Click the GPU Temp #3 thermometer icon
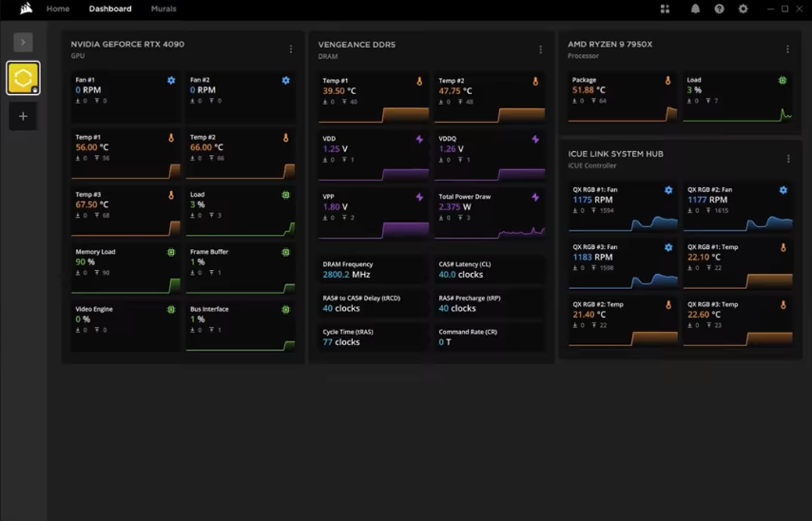Viewport: 812px width, 521px height. click(x=171, y=195)
